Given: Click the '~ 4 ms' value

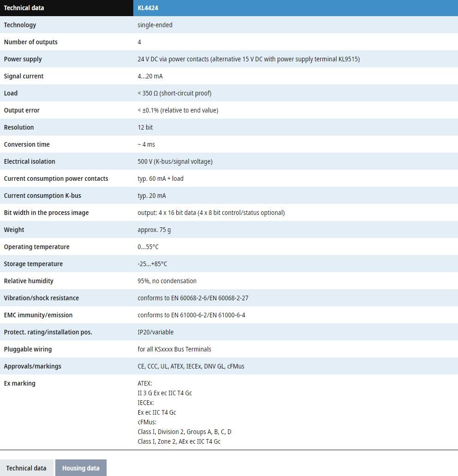Looking at the screenshot, I should (146, 144).
